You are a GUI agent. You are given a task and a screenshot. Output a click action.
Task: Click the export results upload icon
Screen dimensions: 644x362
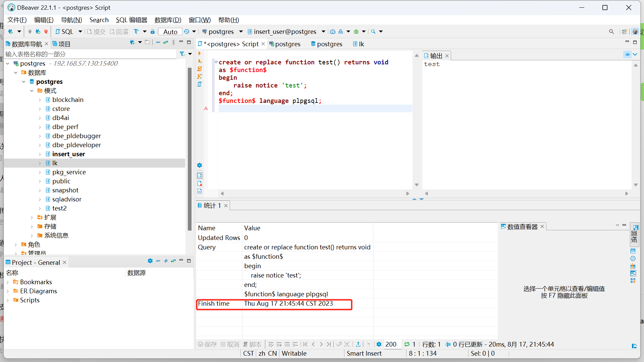(358, 344)
